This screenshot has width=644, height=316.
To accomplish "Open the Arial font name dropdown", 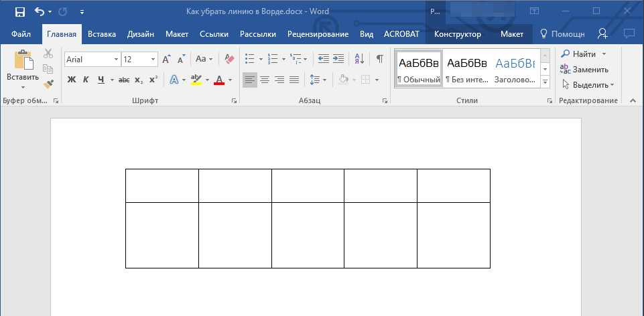I will pyautogui.click(x=116, y=60).
